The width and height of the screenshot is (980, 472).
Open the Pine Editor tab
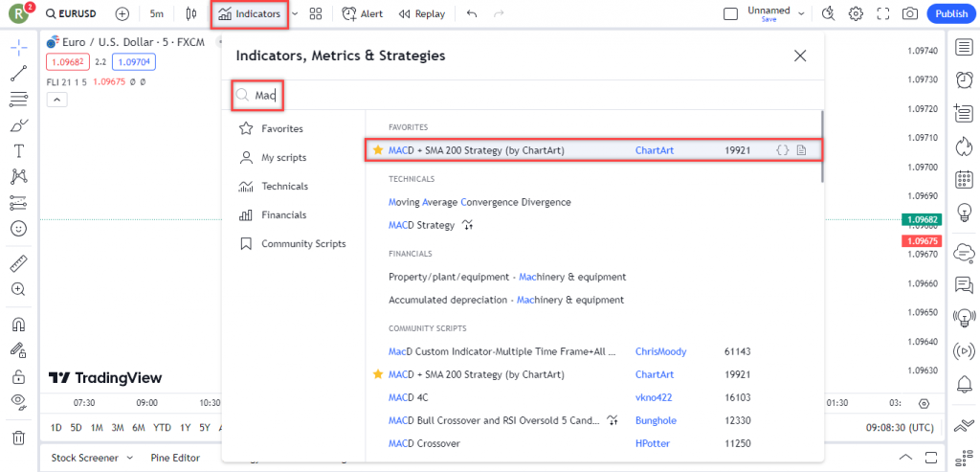[176, 458]
